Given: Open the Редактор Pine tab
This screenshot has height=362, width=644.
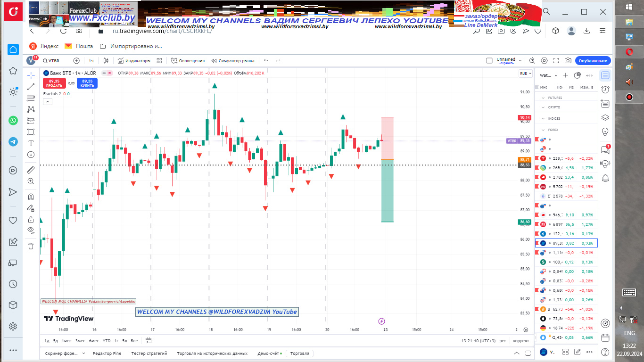Looking at the screenshot, I should click(107, 353).
